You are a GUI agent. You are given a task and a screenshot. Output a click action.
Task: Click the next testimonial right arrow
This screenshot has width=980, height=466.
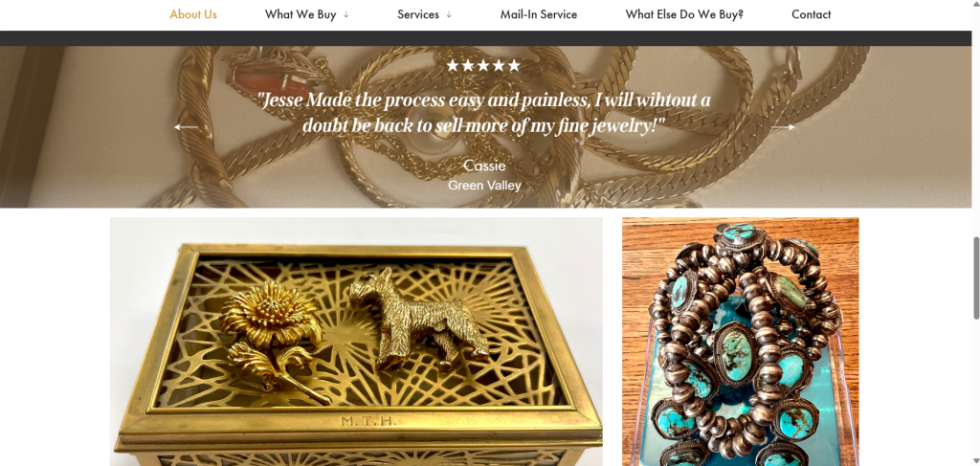click(x=783, y=127)
